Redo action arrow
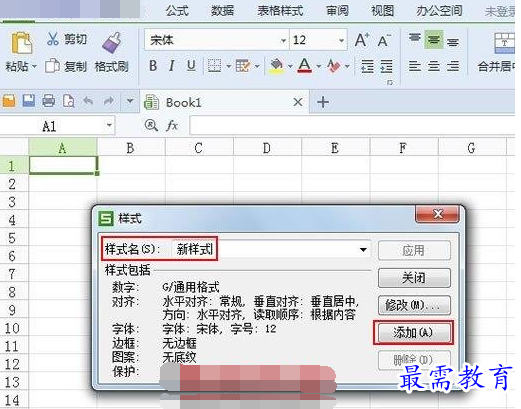The width and height of the screenshot is (521, 409). tap(109, 101)
